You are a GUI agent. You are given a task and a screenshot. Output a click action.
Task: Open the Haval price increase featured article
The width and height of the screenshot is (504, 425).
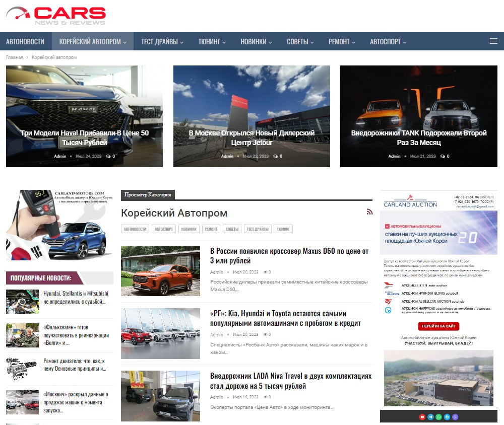85,137
